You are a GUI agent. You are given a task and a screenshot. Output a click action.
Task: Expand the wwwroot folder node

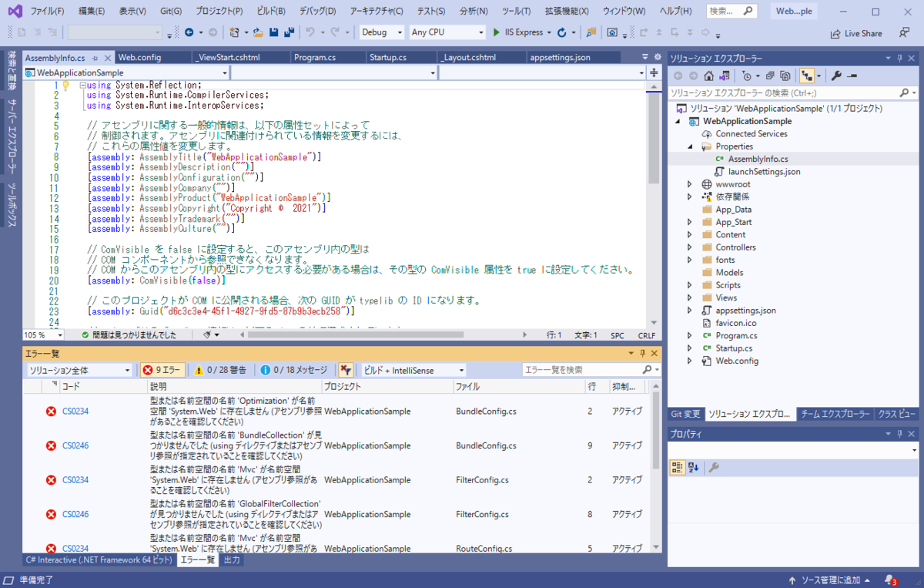tap(690, 184)
